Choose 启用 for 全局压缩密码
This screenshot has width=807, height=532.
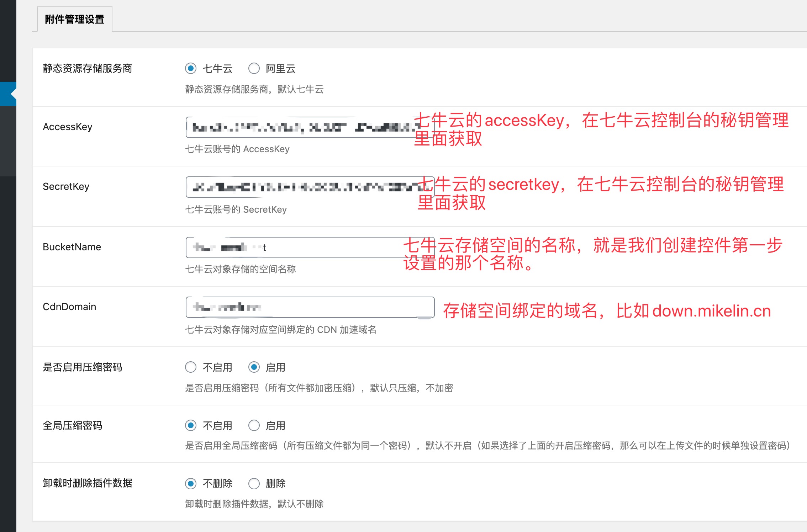[x=254, y=425]
